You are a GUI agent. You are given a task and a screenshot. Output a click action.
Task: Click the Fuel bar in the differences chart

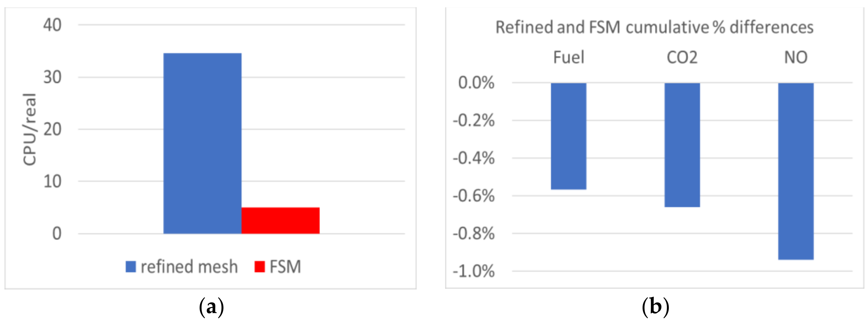[569, 136]
